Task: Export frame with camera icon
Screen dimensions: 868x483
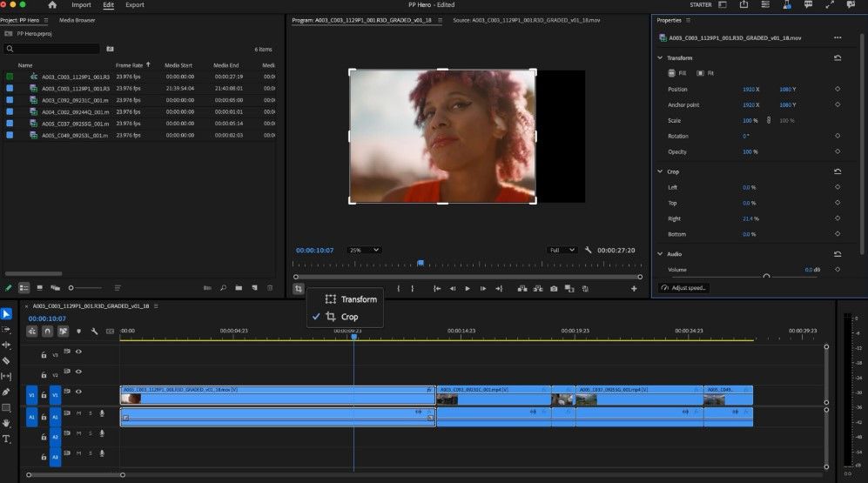Action: click(x=554, y=289)
